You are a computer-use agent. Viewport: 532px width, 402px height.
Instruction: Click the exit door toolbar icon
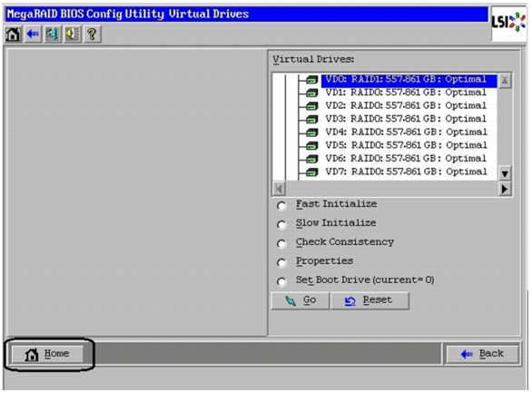(53, 34)
